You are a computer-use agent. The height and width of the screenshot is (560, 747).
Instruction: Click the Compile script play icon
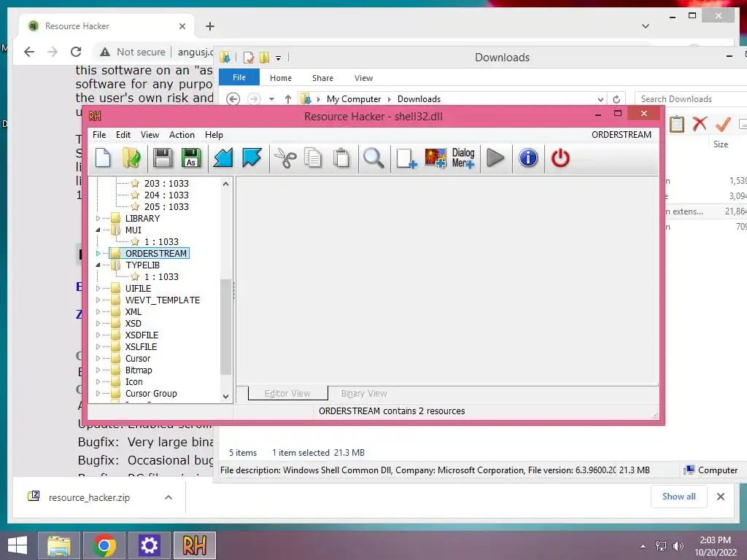(495, 158)
